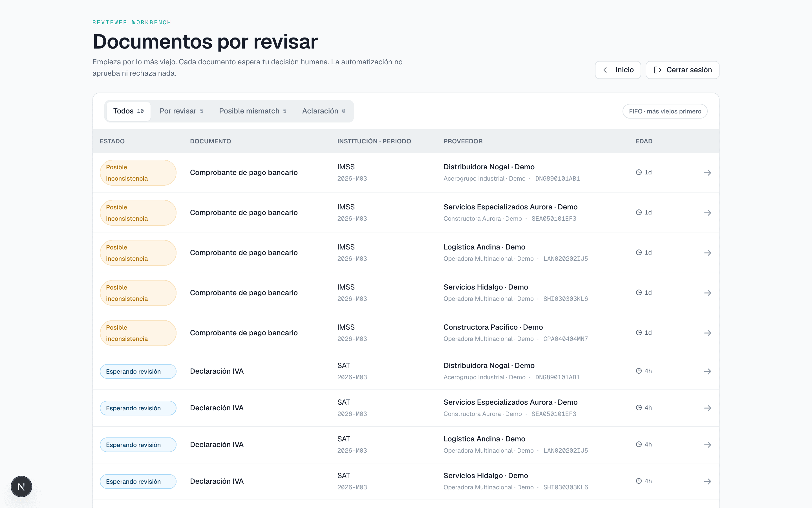Image resolution: width=812 pixels, height=508 pixels.
Task: Open the Distribuidora Nogal SAT row arrow
Action: tap(707, 371)
